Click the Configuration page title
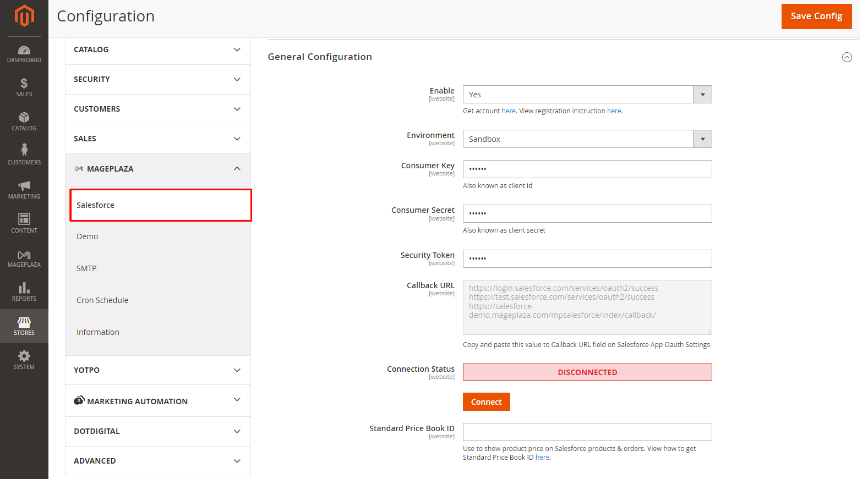 [x=106, y=16]
